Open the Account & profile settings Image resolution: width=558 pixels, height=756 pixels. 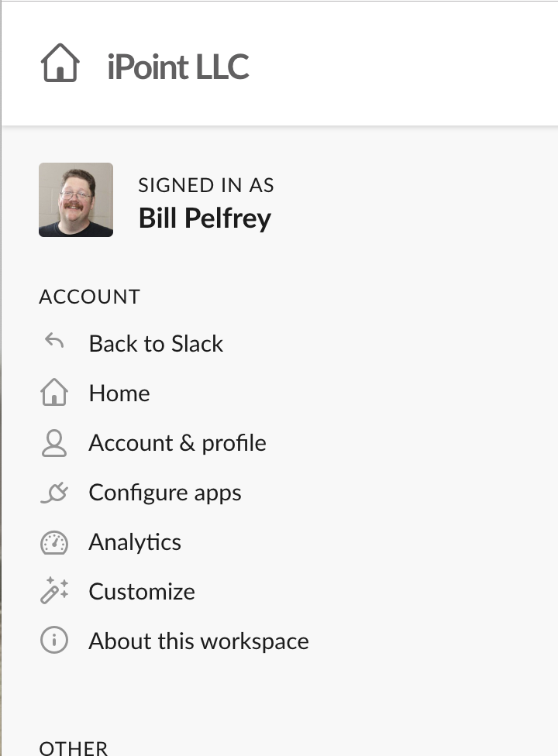tap(177, 442)
